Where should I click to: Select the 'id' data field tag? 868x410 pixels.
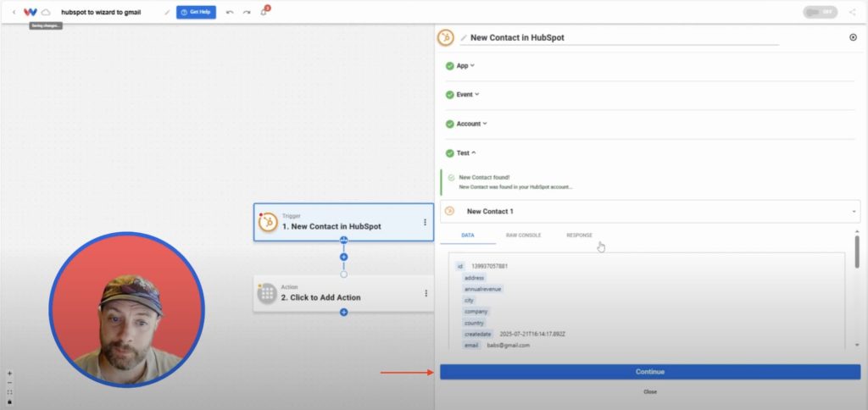coord(459,266)
